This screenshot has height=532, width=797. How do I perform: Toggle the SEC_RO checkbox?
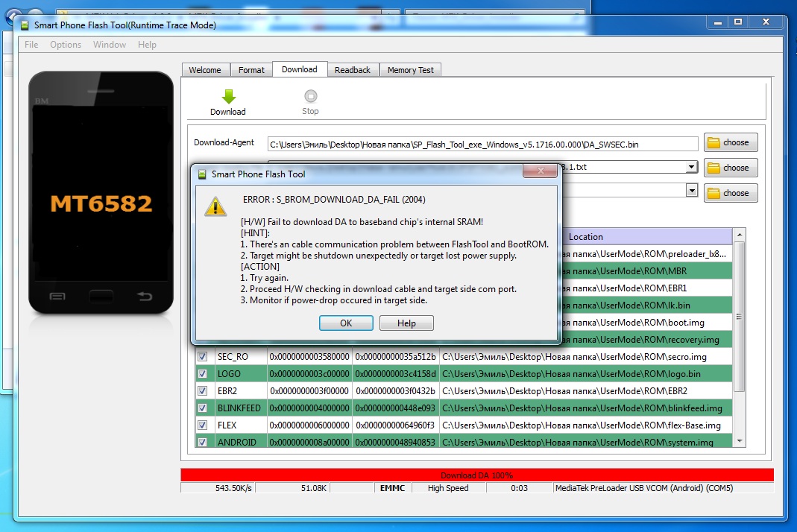(202, 357)
